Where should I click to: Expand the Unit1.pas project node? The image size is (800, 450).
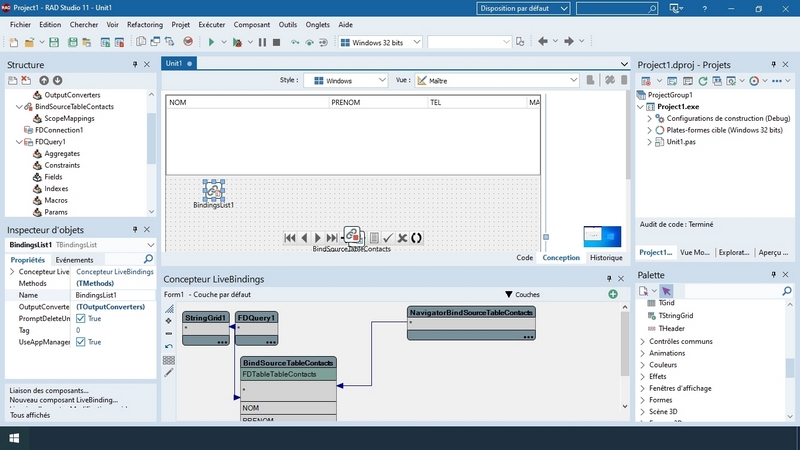648,142
